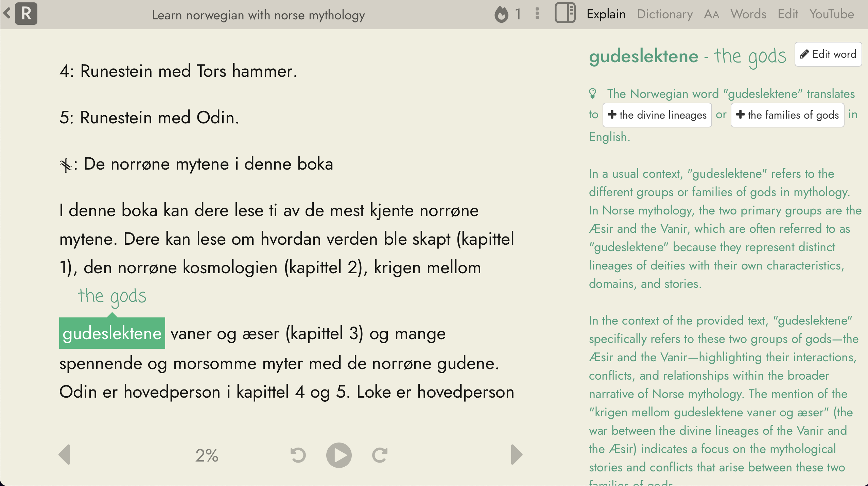Add translation 'the divine lineages'

[x=657, y=115]
